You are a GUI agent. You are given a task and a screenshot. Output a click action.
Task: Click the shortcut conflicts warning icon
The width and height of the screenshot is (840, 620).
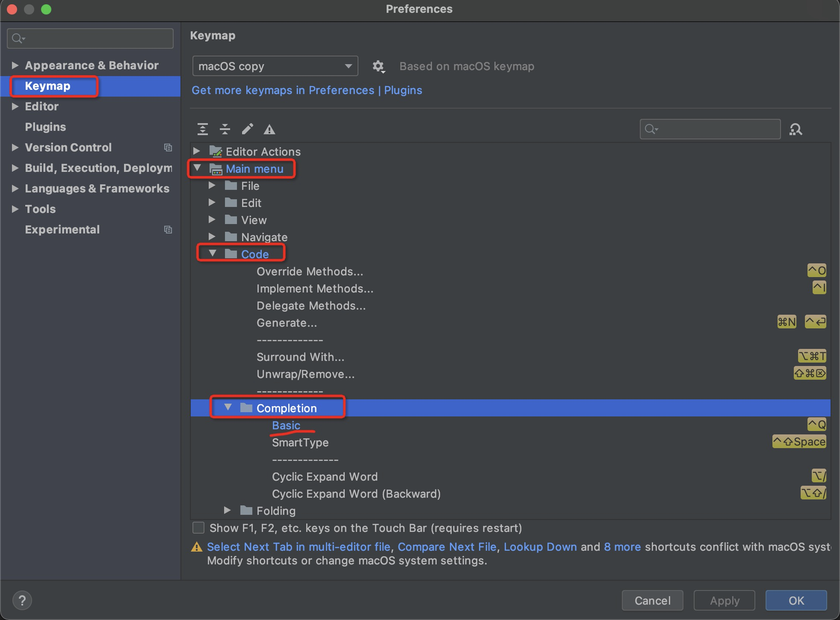point(269,129)
